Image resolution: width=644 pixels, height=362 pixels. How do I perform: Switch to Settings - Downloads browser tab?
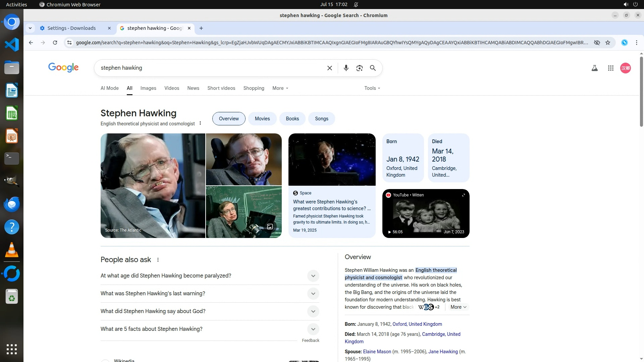tap(71, 28)
